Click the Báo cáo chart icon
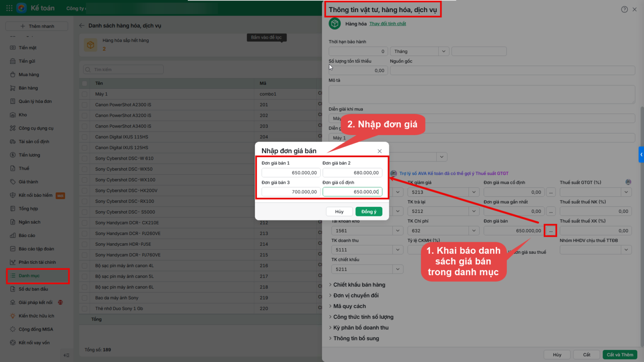Image resolution: width=644 pixels, height=362 pixels. tap(12, 235)
